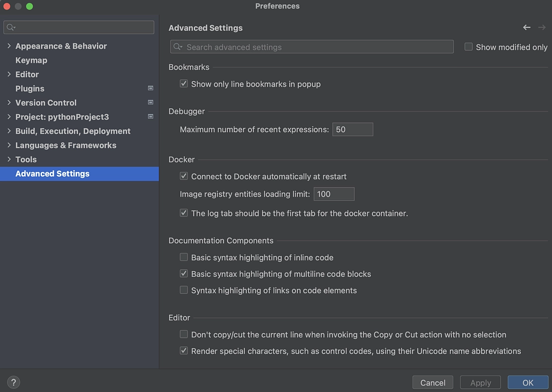Select Advanced Settings in the sidebar

[x=79, y=174]
